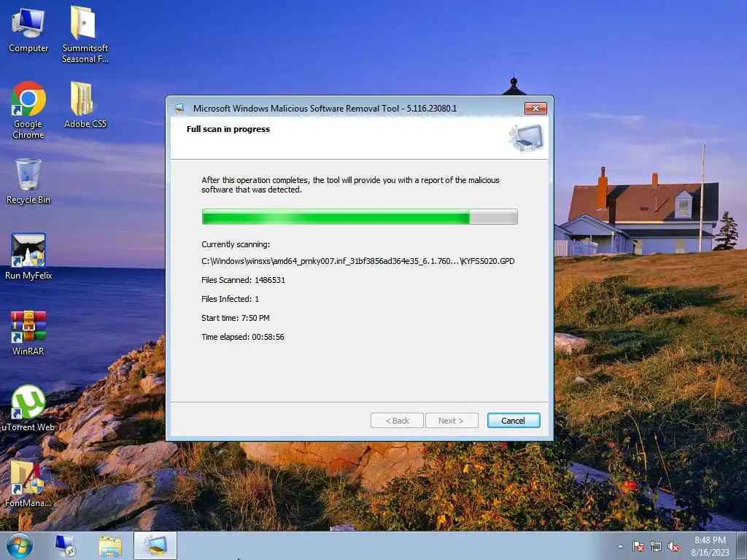Click the removal tool window title text
This screenshot has width=747, height=560.
[x=325, y=108]
